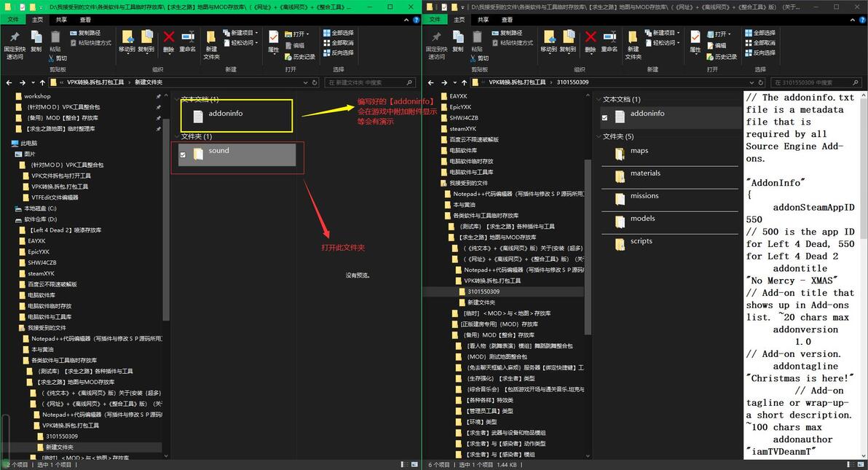Select addoninfo file in left window

pyautogui.click(x=237, y=115)
